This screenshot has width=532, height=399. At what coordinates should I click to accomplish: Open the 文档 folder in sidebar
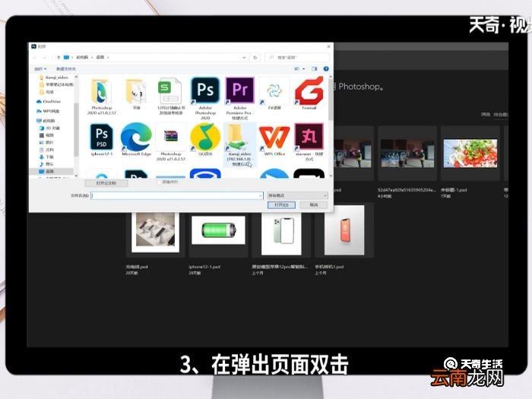46,150
